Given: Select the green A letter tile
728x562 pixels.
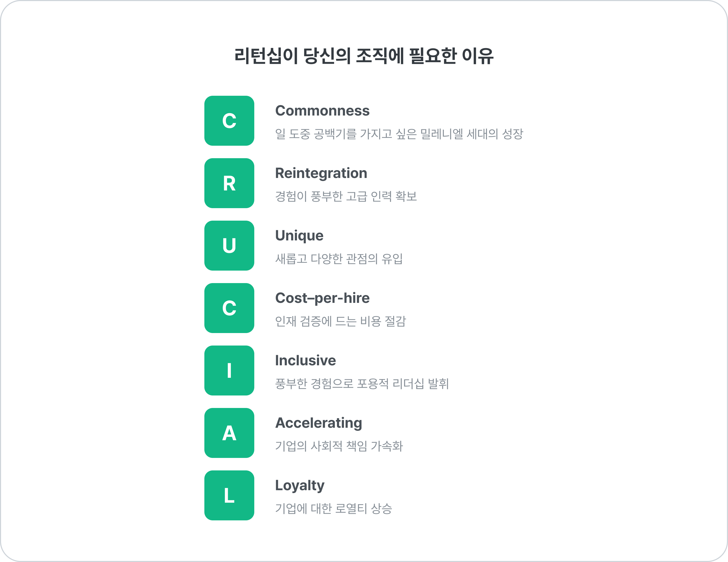Looking at the screenshot, I should [x=229, y=433].
